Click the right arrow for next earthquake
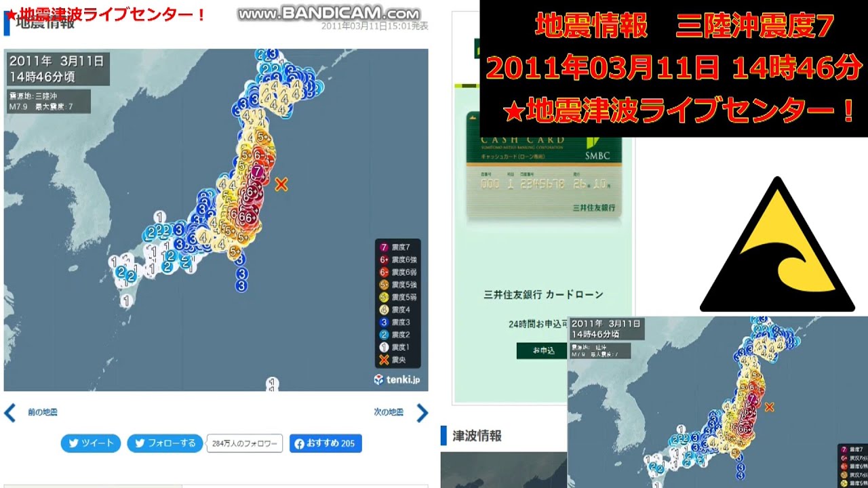Image resolution: width=868 pixels, height=488 pixels. click(422, 412)
